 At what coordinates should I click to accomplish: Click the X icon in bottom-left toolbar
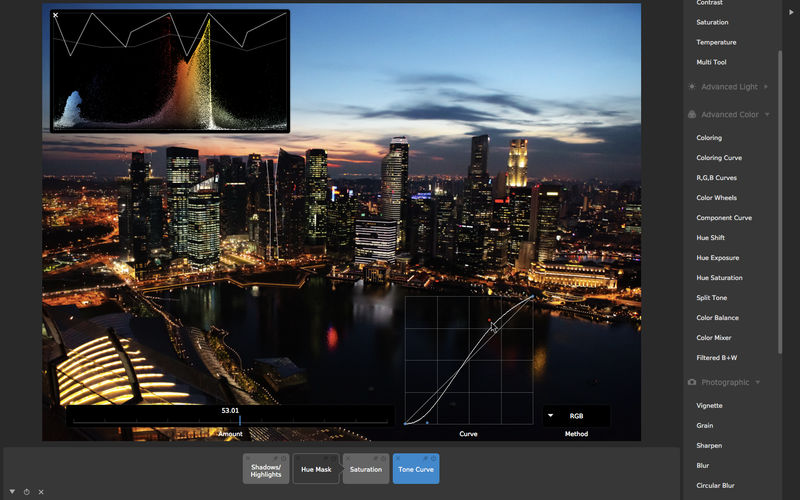[41, 492]
